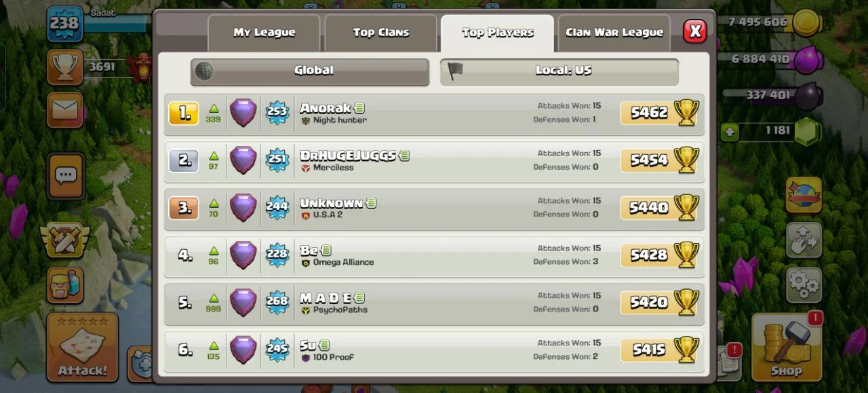This screenshot has height=393, width=868.
Task: Switch to Local: US leaderboard
Action: pyautogui.click(x=559, y=71)
